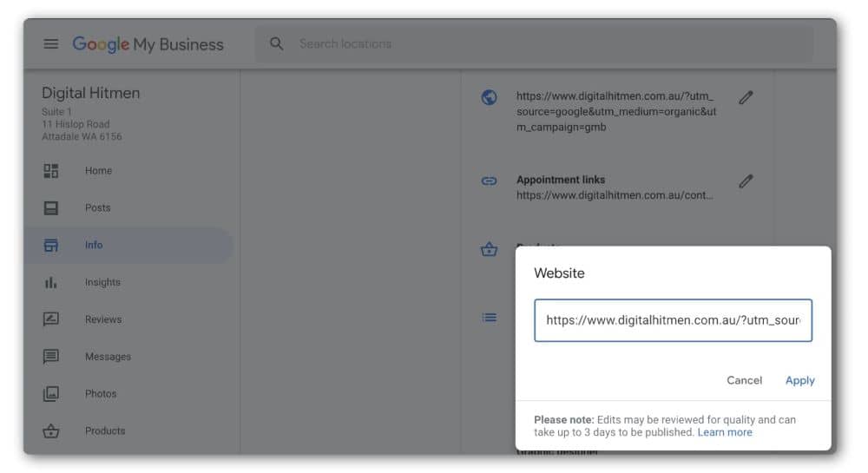Click the Digital Hitmen business name

tap(91, 93)
